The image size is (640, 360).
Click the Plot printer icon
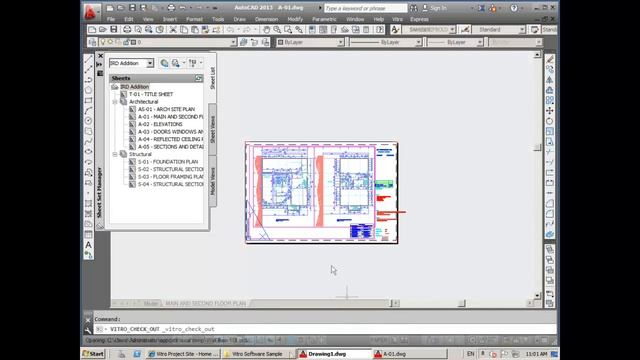click(127, 29)
